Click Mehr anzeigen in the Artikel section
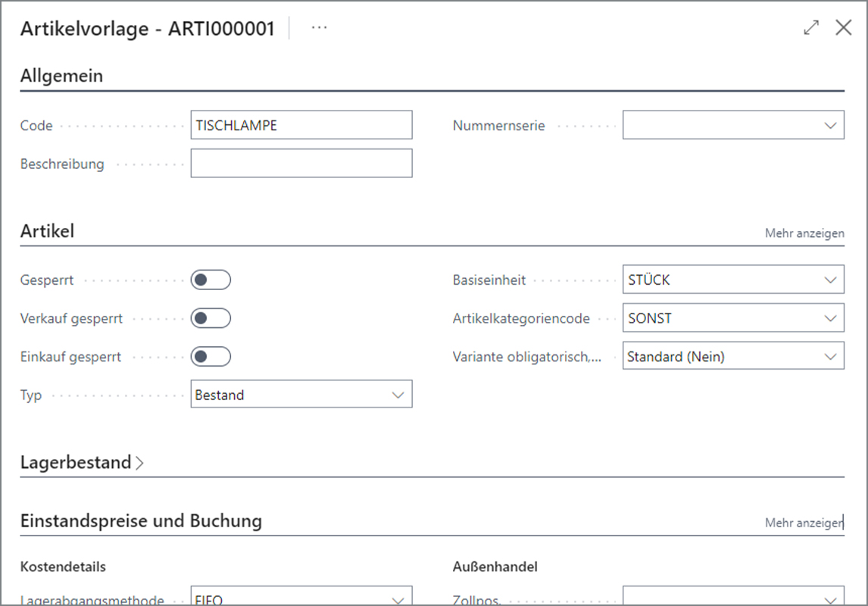This screenshot has height=606, width=868. tap(804, 233)
